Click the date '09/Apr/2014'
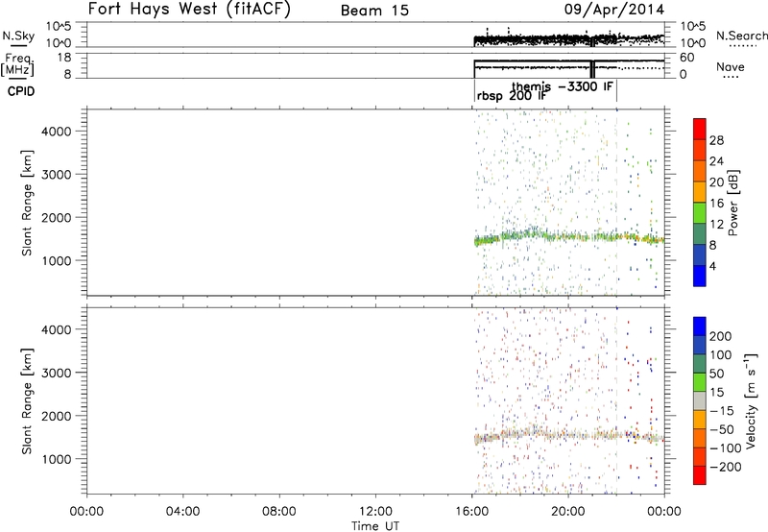768x532 pixels. [x=614, y=10]
